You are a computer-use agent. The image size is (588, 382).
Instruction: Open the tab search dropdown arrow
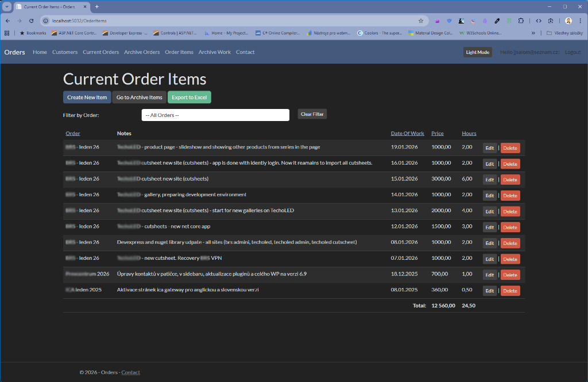coord(7,6)
